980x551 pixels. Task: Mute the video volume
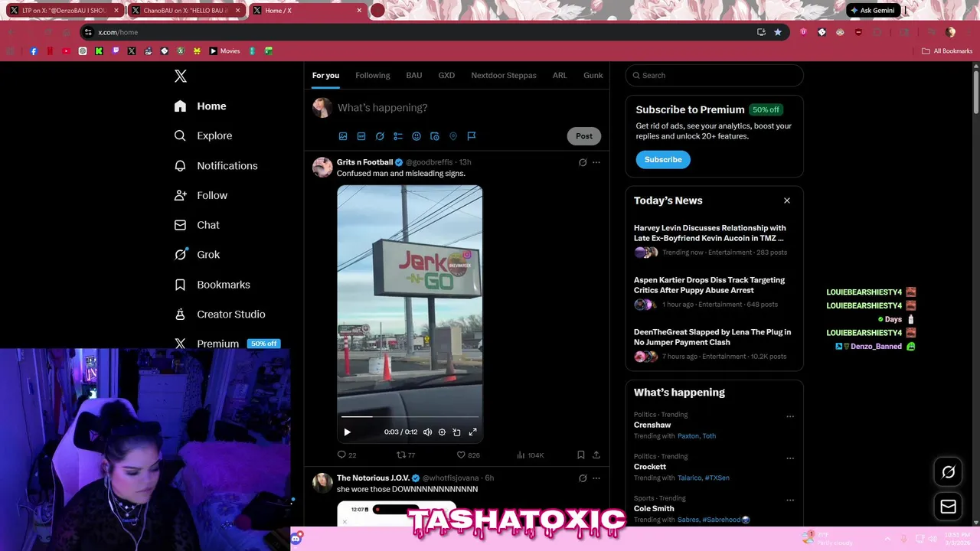point(427,432)
